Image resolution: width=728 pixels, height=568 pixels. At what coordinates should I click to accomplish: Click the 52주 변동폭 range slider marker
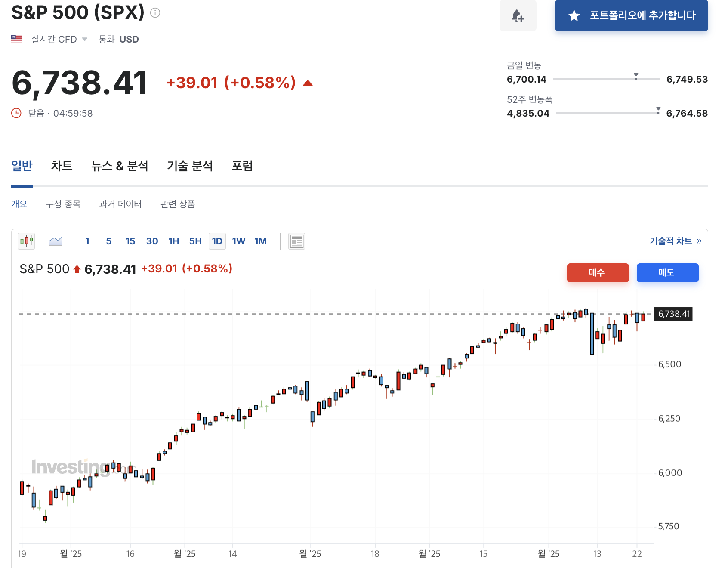point(657,110)
